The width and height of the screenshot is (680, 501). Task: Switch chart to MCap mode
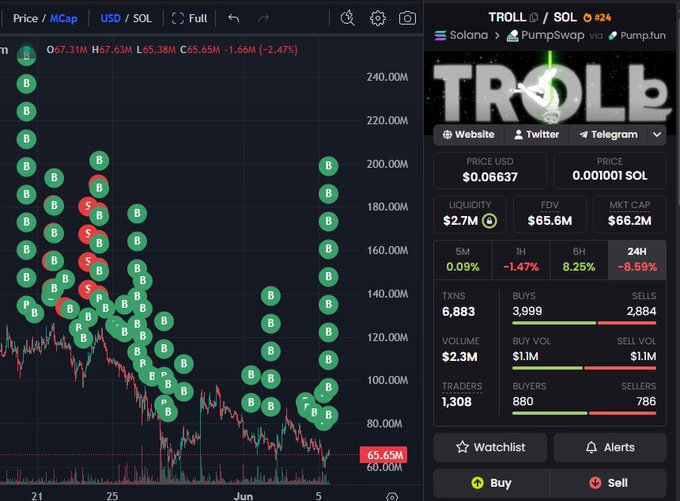[64, 19]
